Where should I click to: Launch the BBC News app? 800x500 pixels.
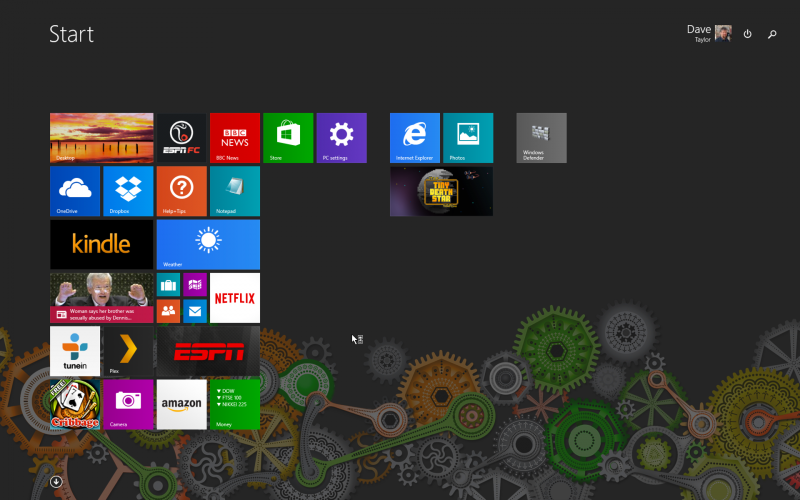[x=235, y=138]
